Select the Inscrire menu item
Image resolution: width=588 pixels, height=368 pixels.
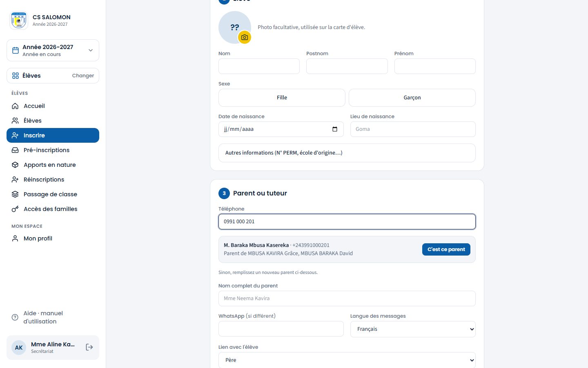point(53,135)
